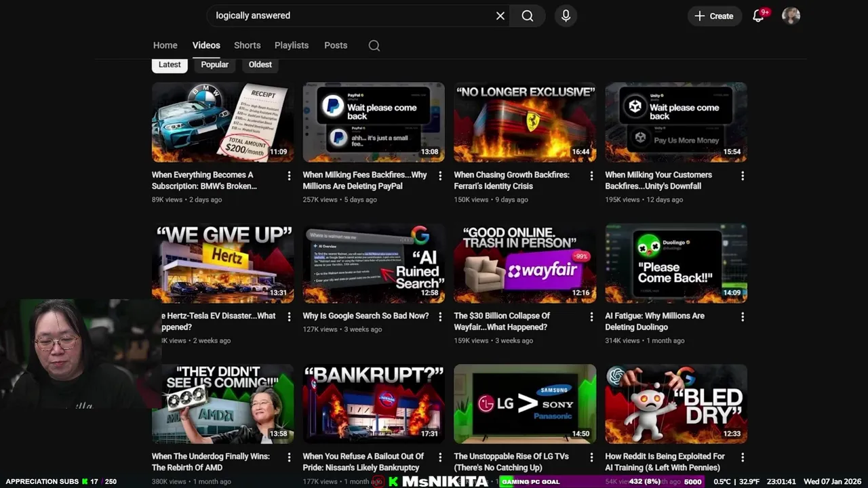The image size is (868, 488).
Task: Open title 'Why Is Google Search So Bad Now?'
Action: click(366, 316)
